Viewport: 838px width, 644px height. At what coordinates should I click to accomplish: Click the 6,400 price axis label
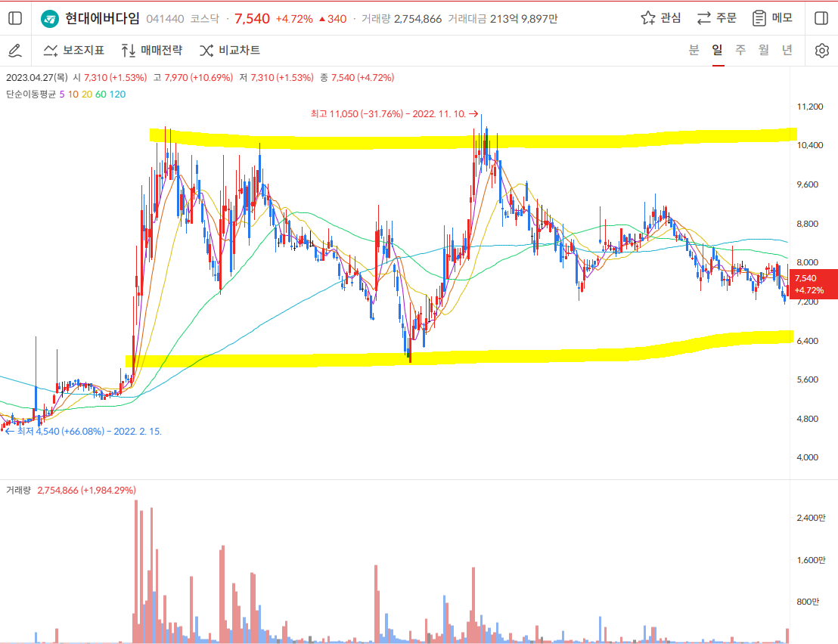click(808, 341)
